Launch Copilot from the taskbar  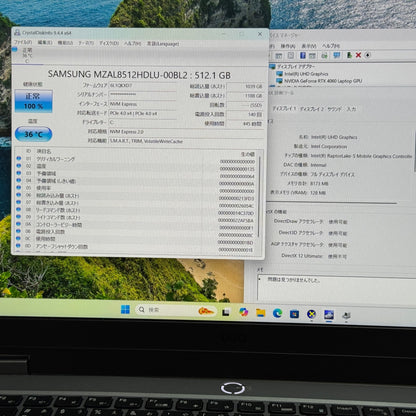(244, 312)
